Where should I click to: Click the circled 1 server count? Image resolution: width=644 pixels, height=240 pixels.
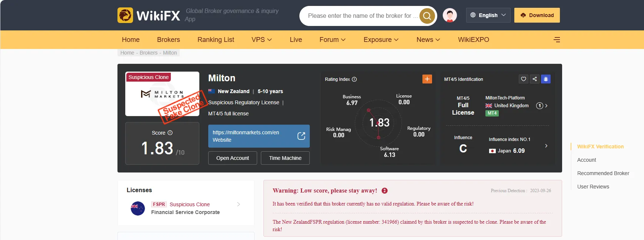pyautogui.click(x=540, y=106)
